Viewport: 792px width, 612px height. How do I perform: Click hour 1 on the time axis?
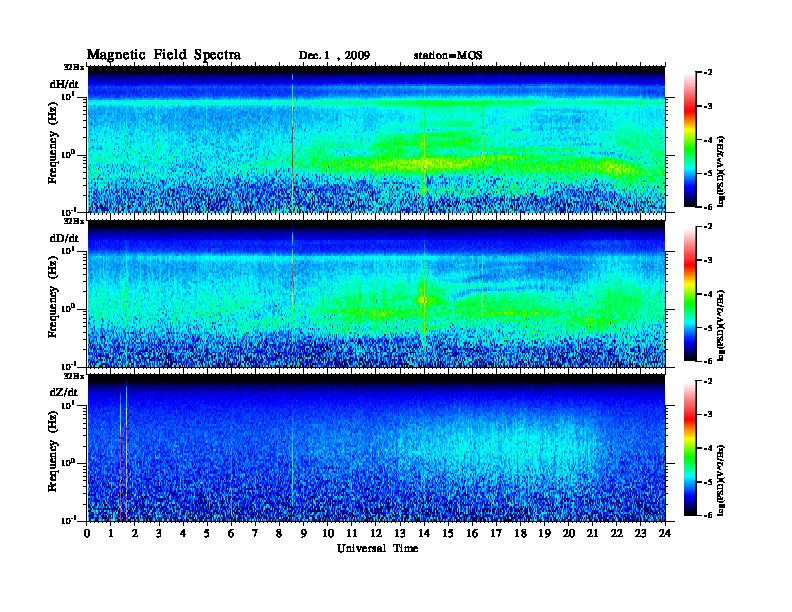pos(111,534)
